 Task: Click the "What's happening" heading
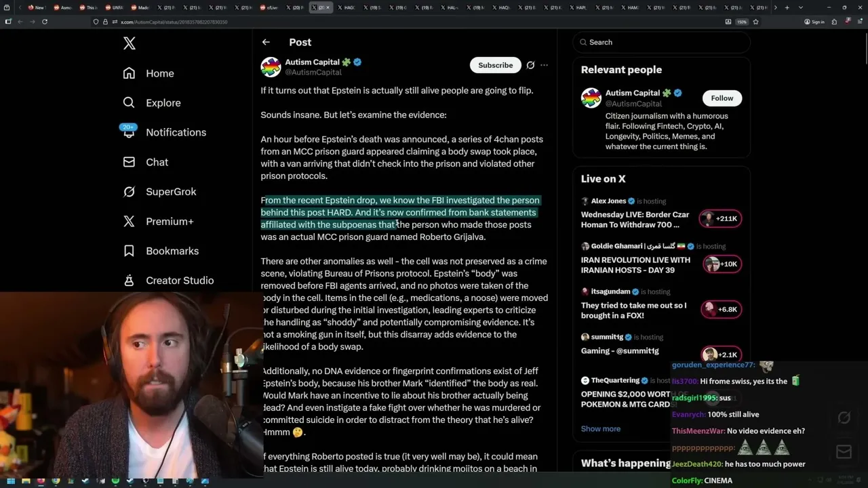pos(626,463)
